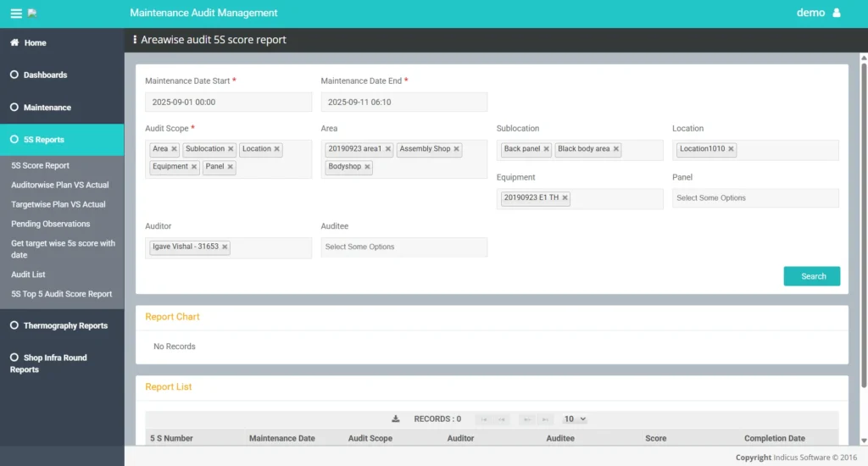The image size is (868, 466).
Task: Remove Equipment tag from Audit Scope
Action: 194,167
